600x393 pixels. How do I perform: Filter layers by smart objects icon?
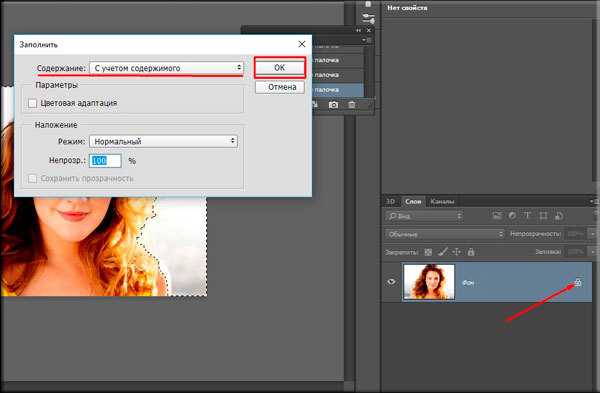click(x=559, y=216)
